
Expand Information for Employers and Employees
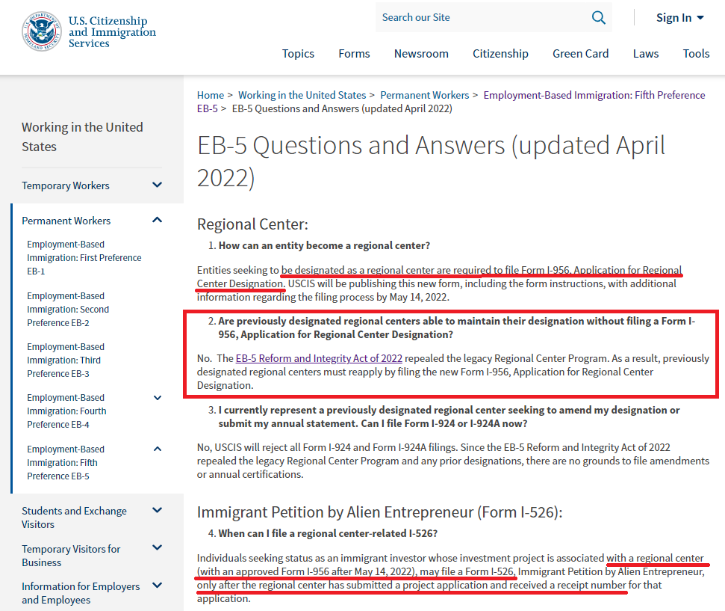click(x=157, y=587)
